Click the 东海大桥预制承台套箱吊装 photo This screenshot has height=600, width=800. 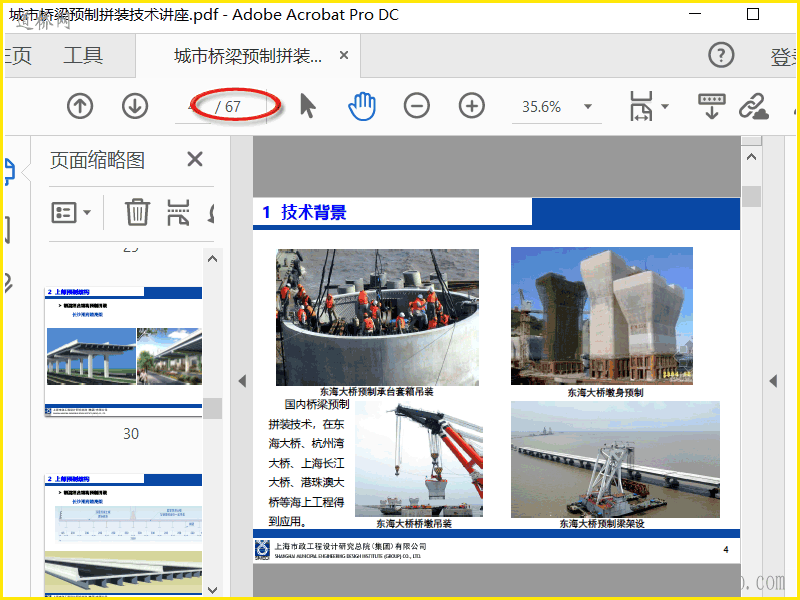coord(378,317)
